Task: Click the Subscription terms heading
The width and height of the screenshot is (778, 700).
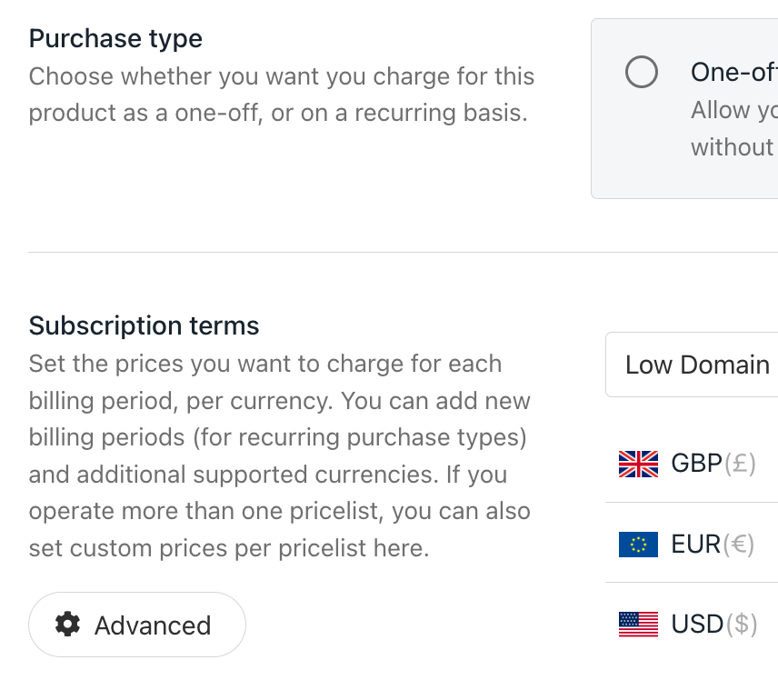Action: click(x=144, y=325)
